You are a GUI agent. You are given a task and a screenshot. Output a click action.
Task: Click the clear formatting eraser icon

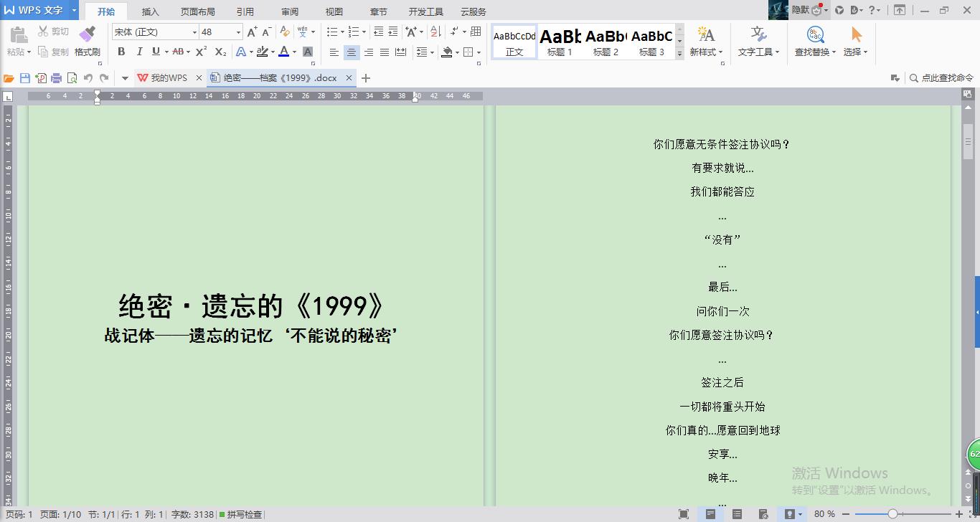[285, 32]
